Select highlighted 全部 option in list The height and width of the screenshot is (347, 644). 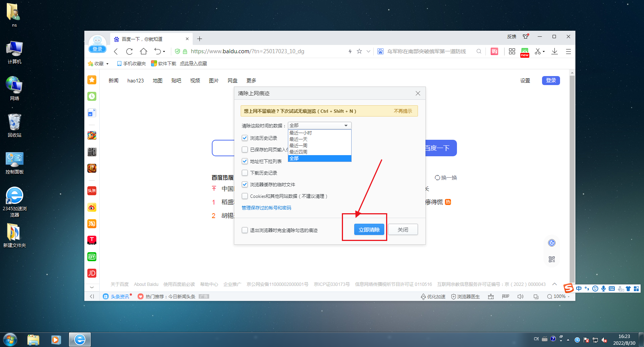tap(320, 159)
